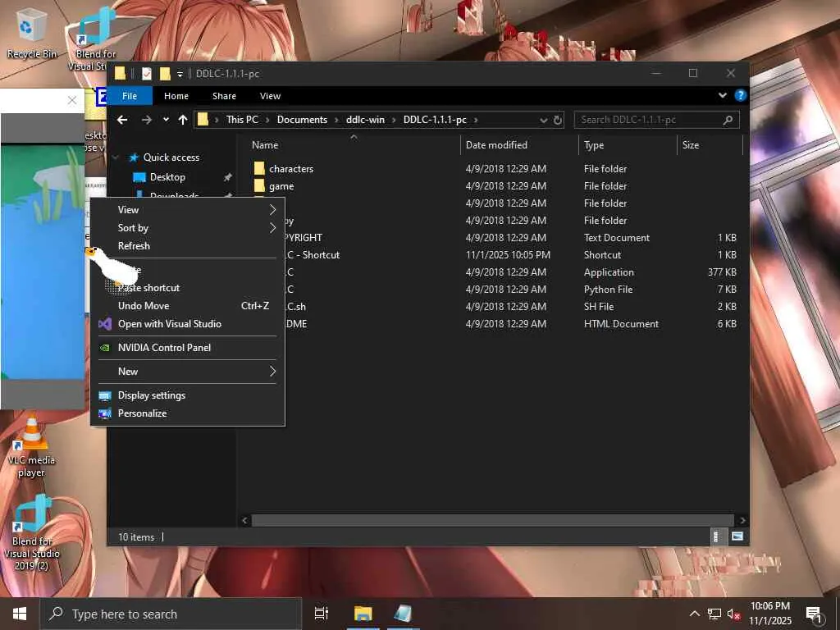Click the address bar refresh icon
Viewport: 840px width, 630px height.
(558, 120)
